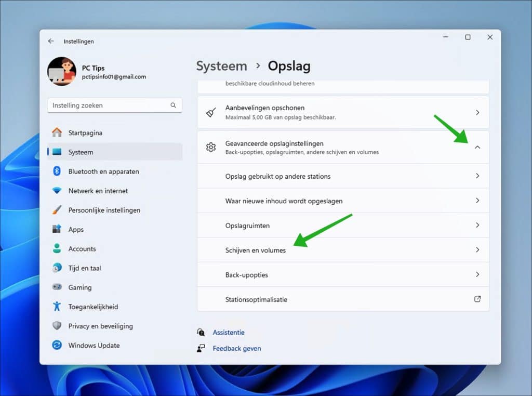Open the PC Tips profile picture

click(x=62, y=71)
